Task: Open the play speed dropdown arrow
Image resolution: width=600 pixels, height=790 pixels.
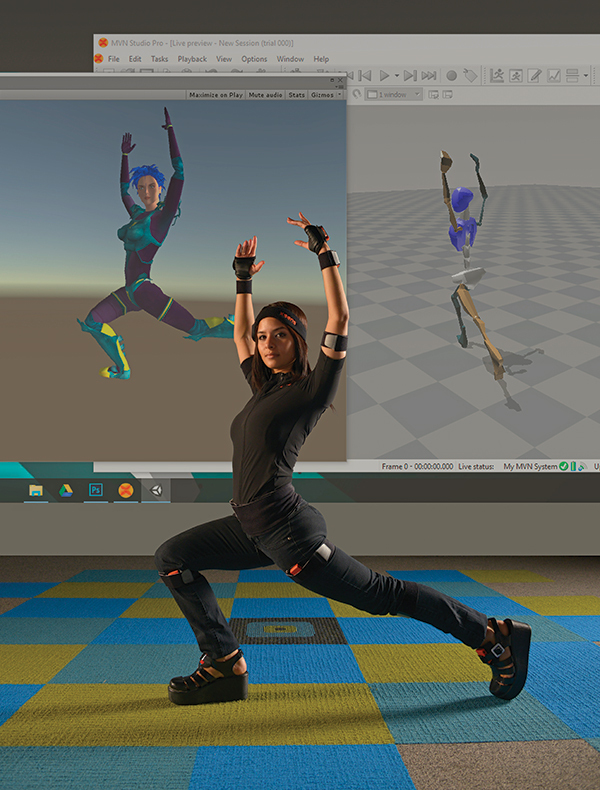Action: coord(396,76)
